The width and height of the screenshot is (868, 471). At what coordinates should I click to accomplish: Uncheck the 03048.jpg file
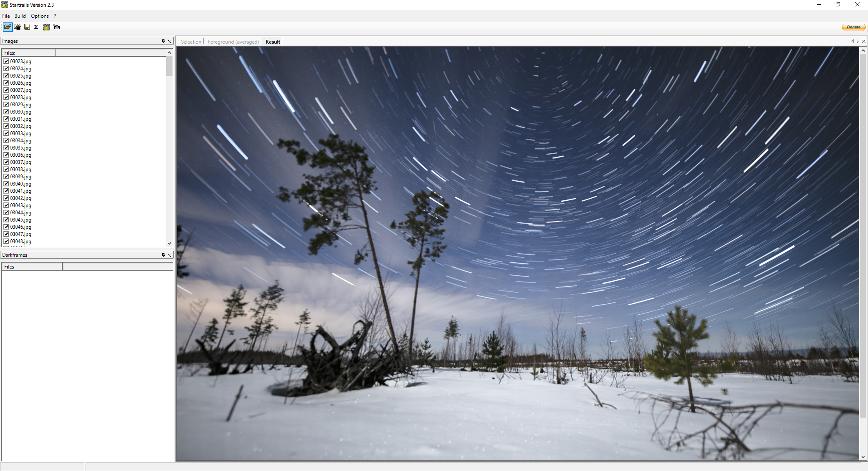click(6, 241)
